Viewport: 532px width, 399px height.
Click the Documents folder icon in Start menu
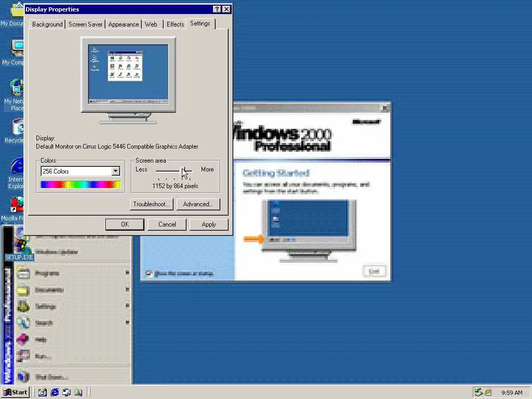(x=23, y=290)
